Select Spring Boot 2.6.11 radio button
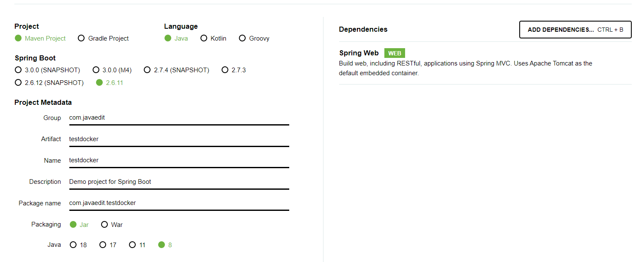The width and height of the screenshot is (644, 262). [x=110, y=83]
